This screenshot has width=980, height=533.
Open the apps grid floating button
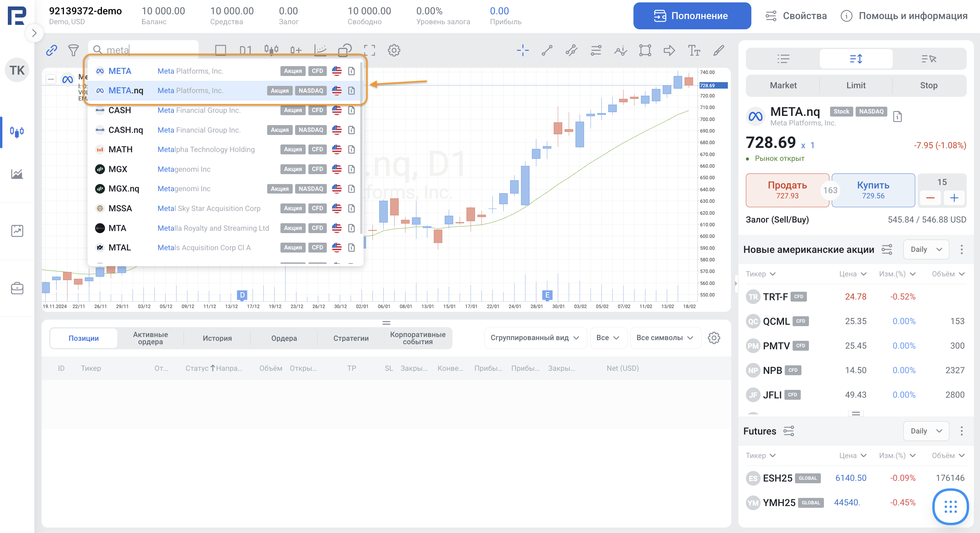pyautogui.click(x=950, y=506)
